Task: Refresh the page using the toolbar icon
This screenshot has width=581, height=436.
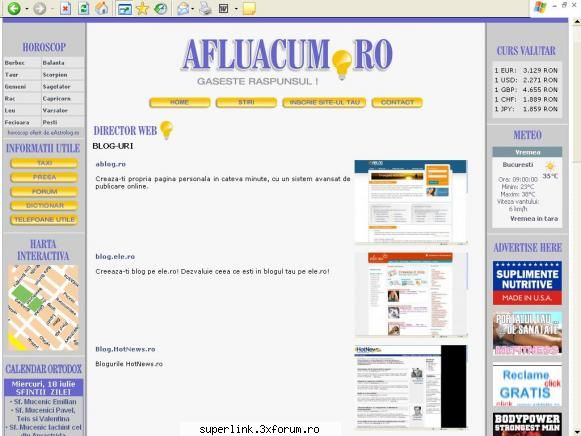Action: click(x=84, y=8)
